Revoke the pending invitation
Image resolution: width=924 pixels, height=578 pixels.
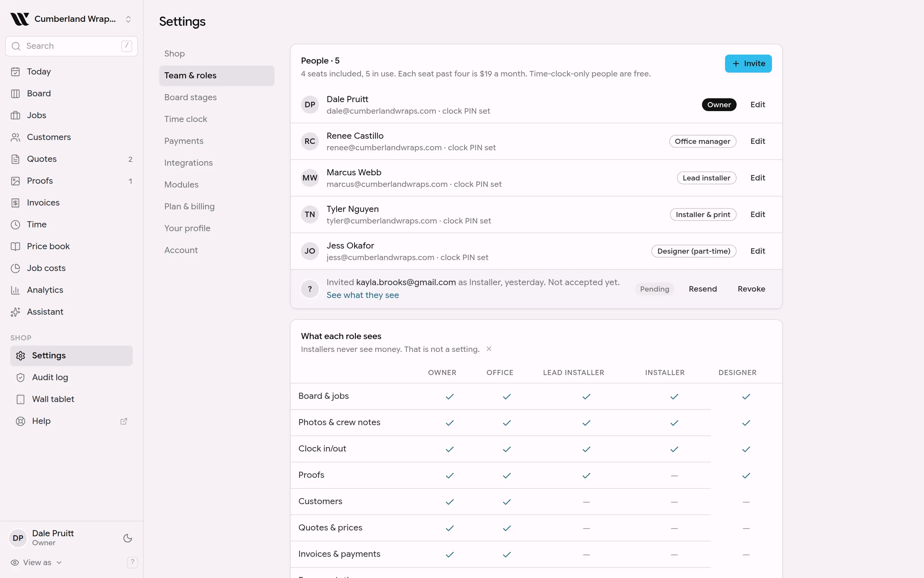[x=751, y=289]
